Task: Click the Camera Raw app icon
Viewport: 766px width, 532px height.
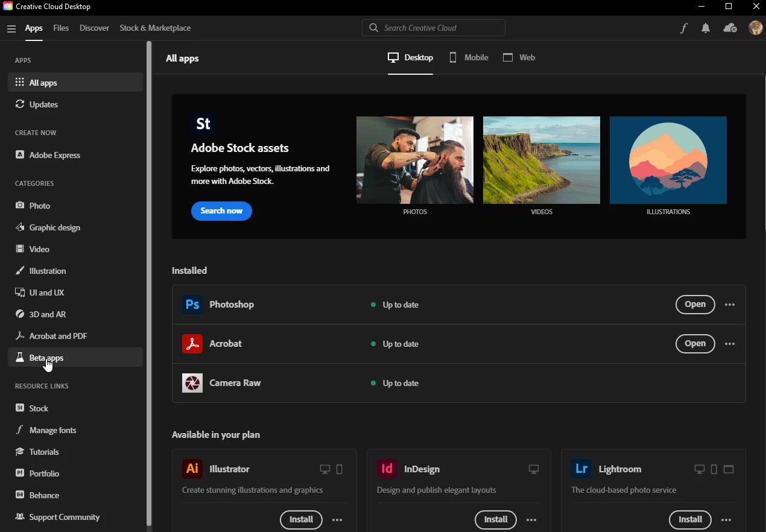Action: [192, 383]
